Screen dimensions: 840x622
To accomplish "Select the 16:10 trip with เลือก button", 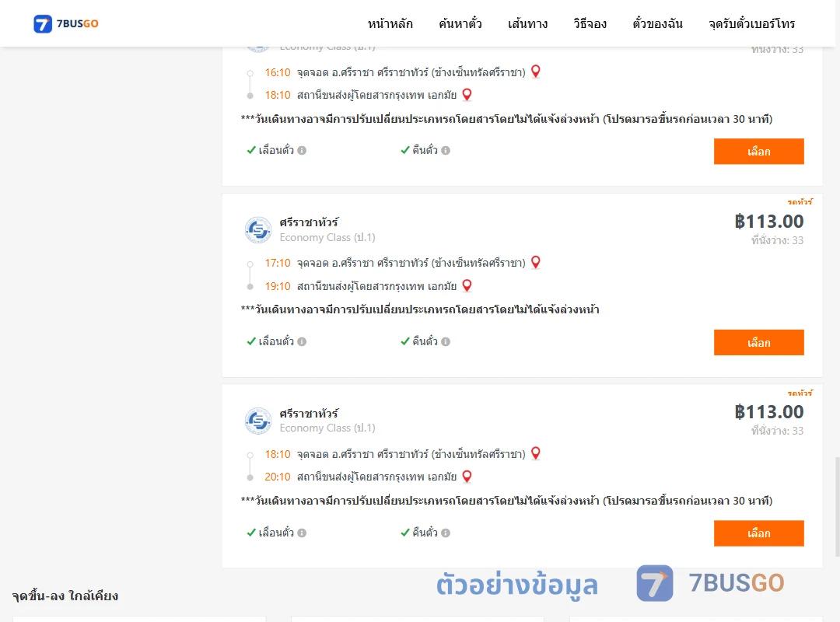I will (x=758, y=152).
